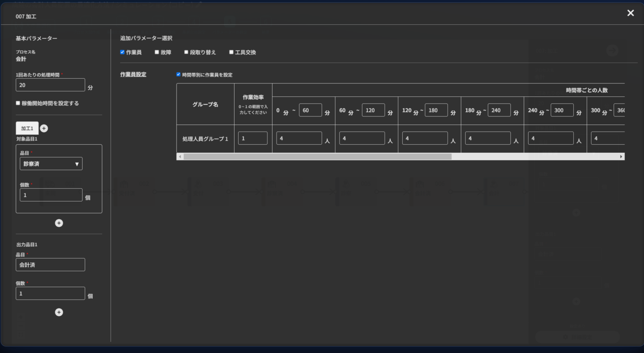Enable the 段取り替え checkbox
644x353 pixels.
186,52
